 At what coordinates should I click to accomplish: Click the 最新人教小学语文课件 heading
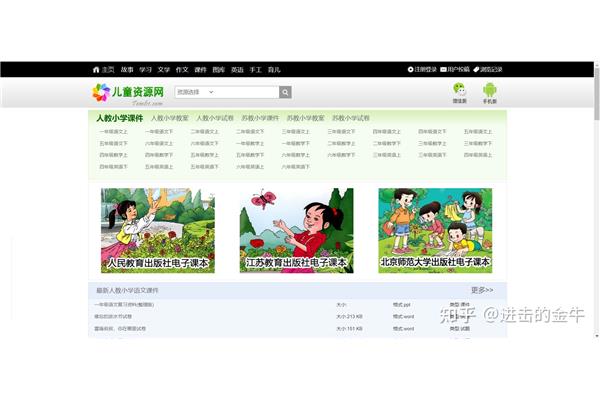127,291
